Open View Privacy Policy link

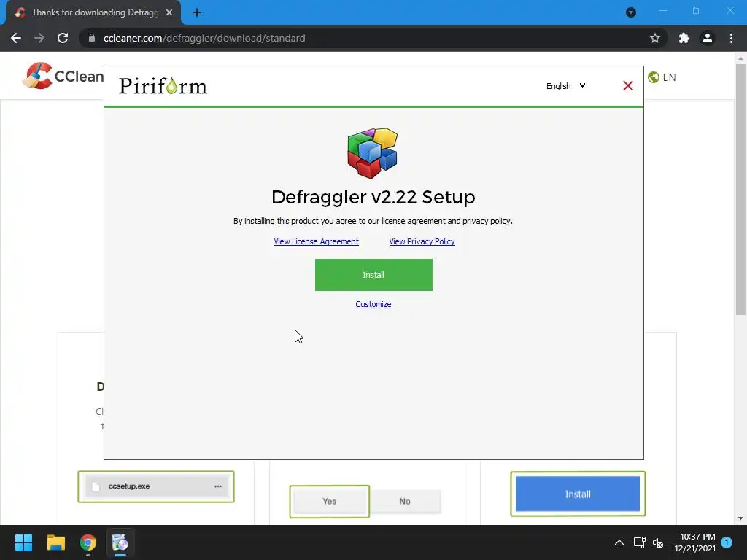click(x=422, y=241)
